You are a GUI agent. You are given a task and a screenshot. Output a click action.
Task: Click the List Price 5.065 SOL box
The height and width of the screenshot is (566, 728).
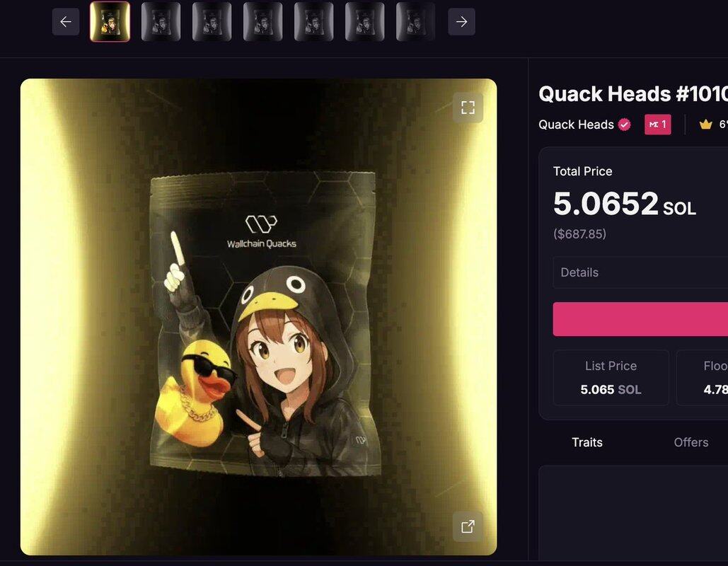[611, 378]
